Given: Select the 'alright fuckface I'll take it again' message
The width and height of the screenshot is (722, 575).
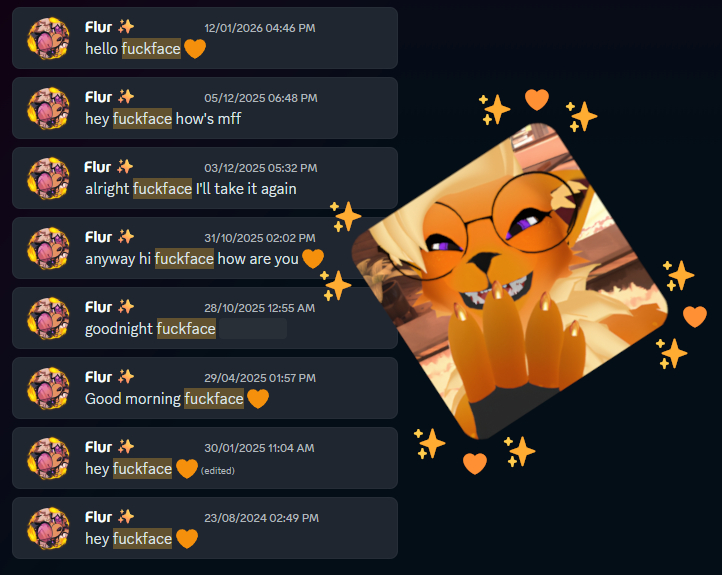Looking at the screenshot, I should coord(204,178).
